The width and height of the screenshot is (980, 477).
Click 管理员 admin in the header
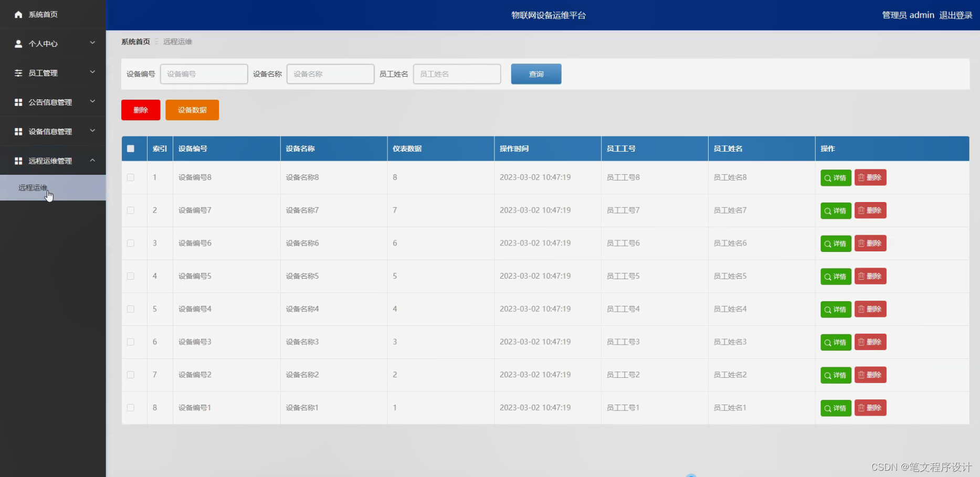[x=908, y=15]
